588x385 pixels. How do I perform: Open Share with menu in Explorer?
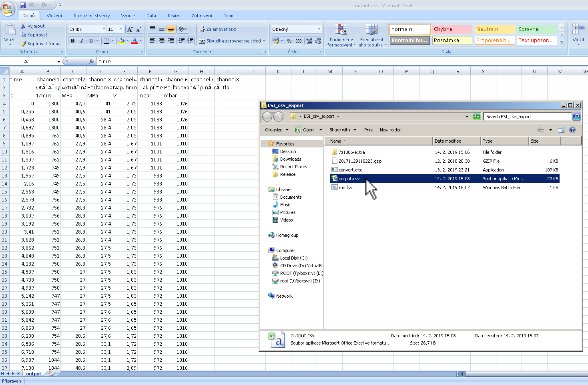343,130
